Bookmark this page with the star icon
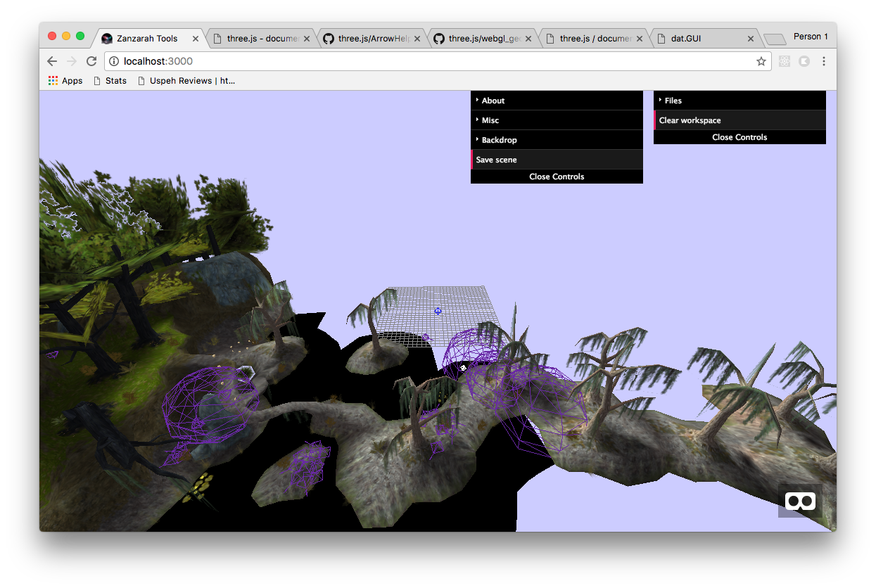 (761, 61)
